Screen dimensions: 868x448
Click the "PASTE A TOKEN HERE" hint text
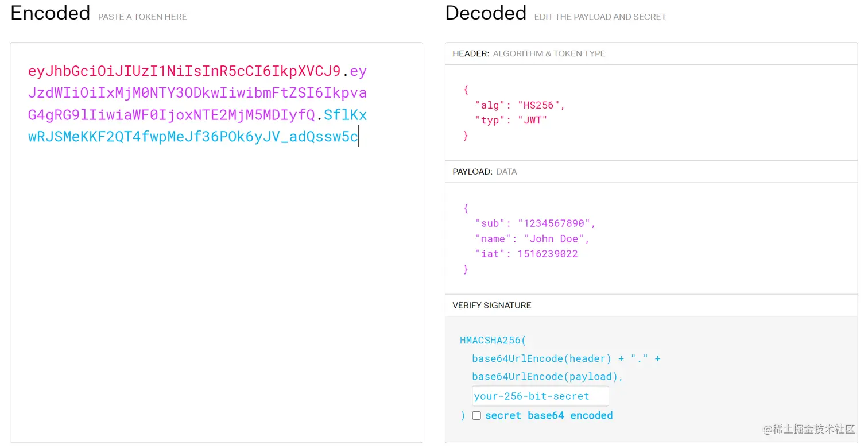[142, 17]
